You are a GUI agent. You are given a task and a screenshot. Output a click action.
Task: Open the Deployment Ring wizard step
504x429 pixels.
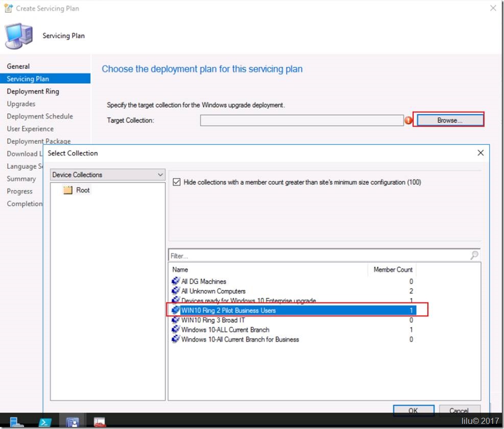point(33,91)
